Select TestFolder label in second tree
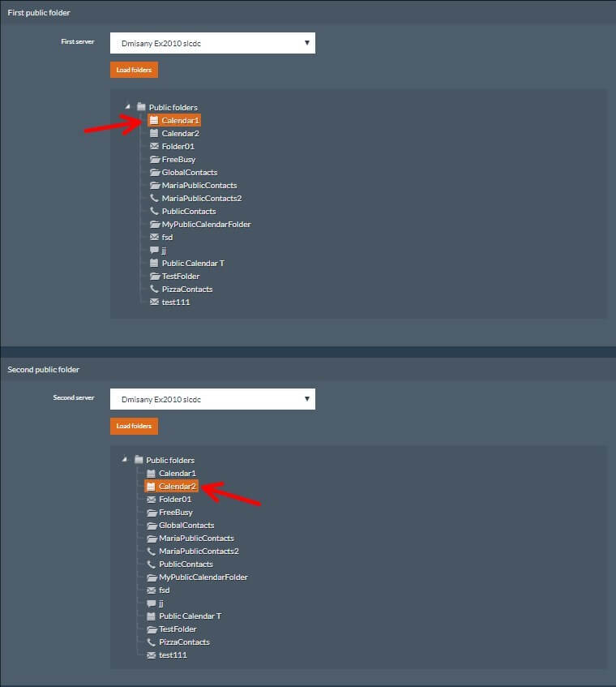 (x=178, y=629)
